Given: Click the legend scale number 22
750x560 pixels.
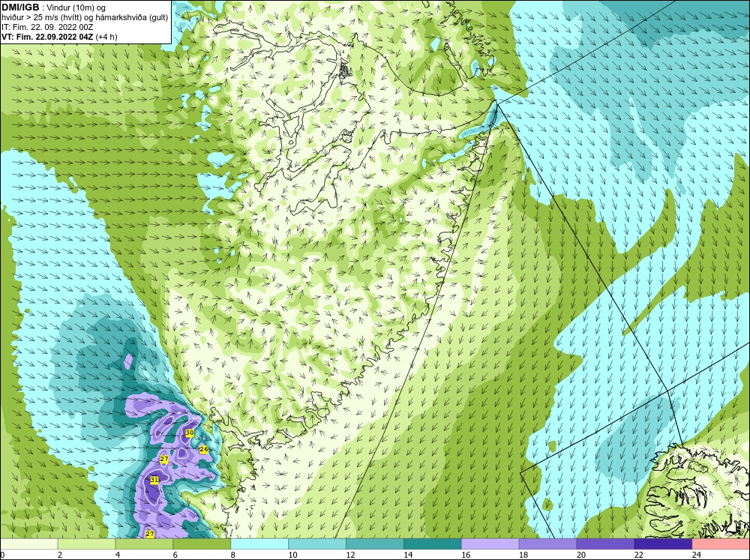Looking at the screenshot, I should pos(638,555).
